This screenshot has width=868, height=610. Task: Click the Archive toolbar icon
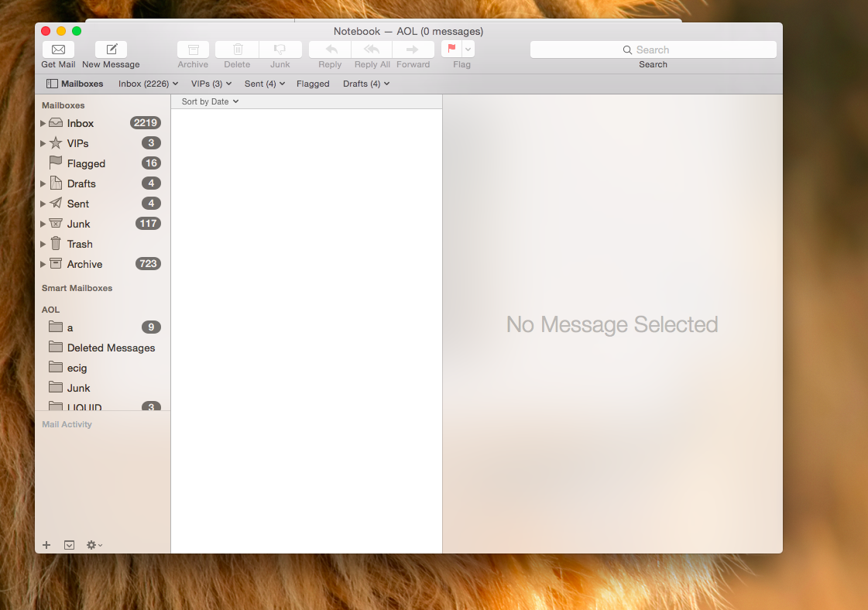point(194,50)
